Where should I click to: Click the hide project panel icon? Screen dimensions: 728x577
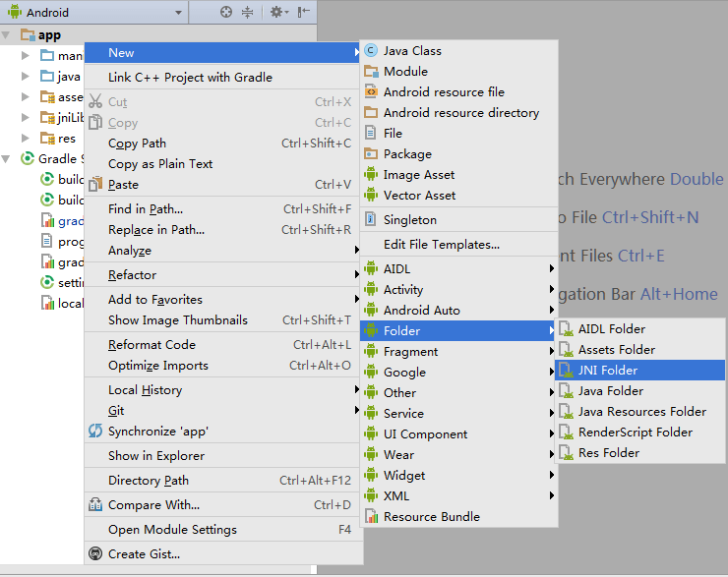[304, 12]
